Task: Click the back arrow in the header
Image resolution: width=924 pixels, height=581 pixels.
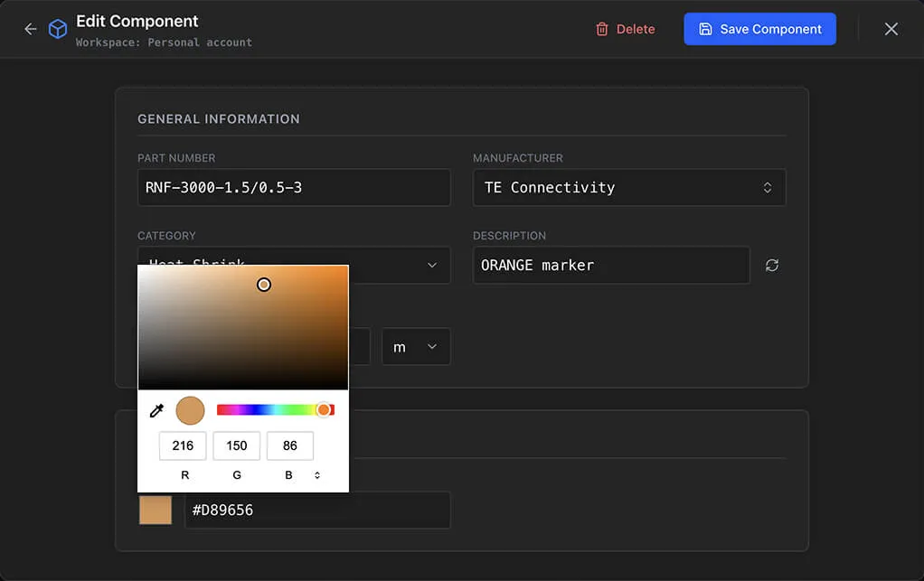Action: pos(30,28)
